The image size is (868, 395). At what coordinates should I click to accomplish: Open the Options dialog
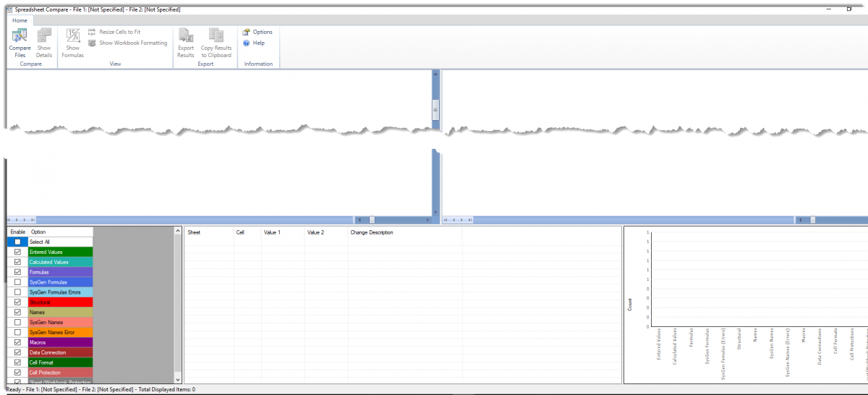click(258, 32)
